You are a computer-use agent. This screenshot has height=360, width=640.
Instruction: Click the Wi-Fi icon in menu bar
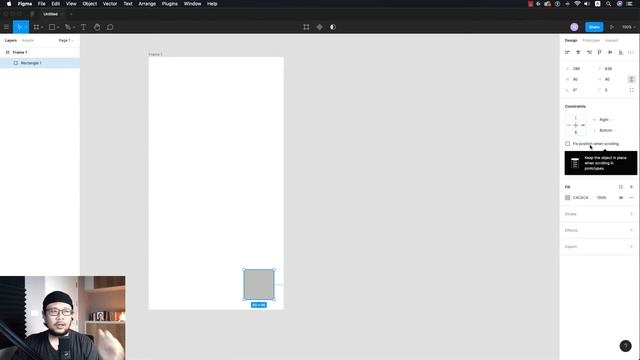tap(577, 4)
